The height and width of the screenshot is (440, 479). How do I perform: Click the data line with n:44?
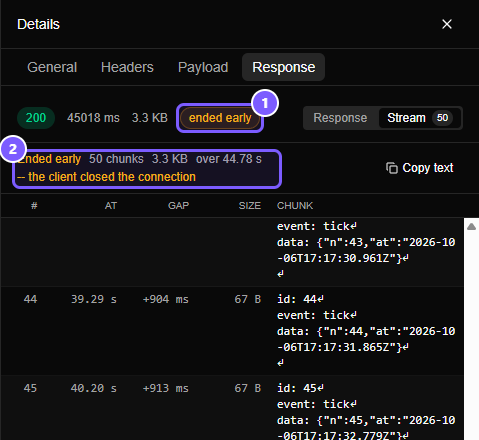[x=366, y=339]
